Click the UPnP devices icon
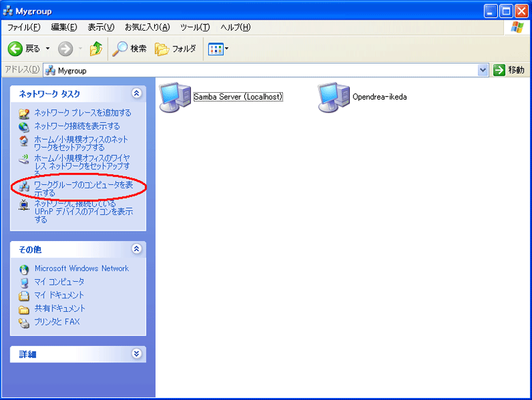 click(24, 205)
